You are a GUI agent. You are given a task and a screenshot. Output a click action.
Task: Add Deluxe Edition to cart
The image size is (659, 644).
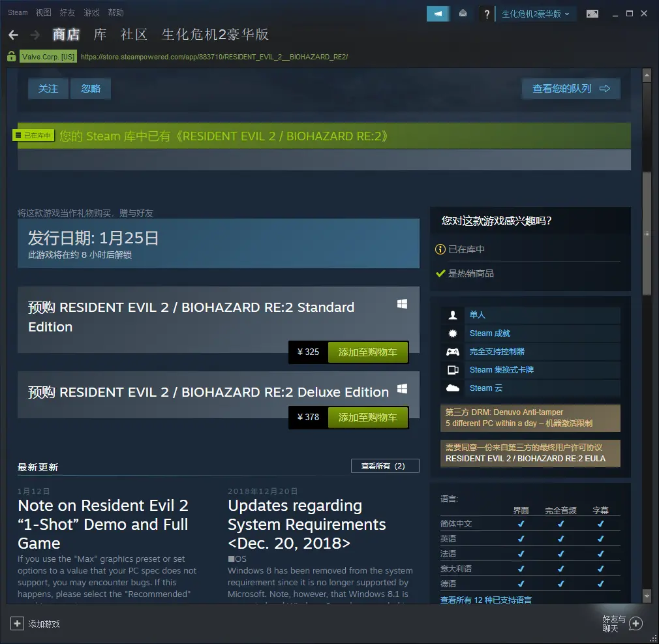[x=368, y=418]
